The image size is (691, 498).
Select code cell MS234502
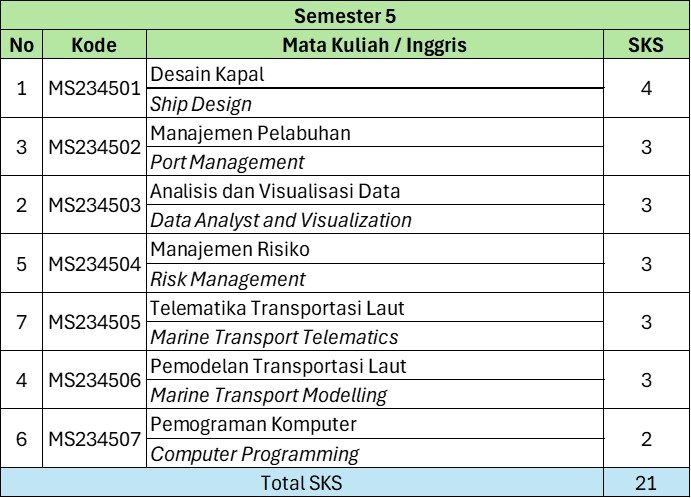pos(94,147)
